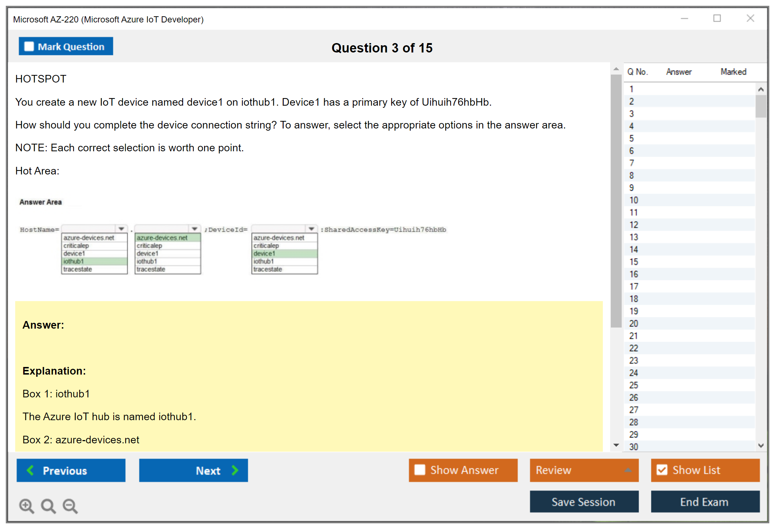Screen dimensions: 778x532
Task: Click the green left chevron on Previous
Action: tap(30, 470)
